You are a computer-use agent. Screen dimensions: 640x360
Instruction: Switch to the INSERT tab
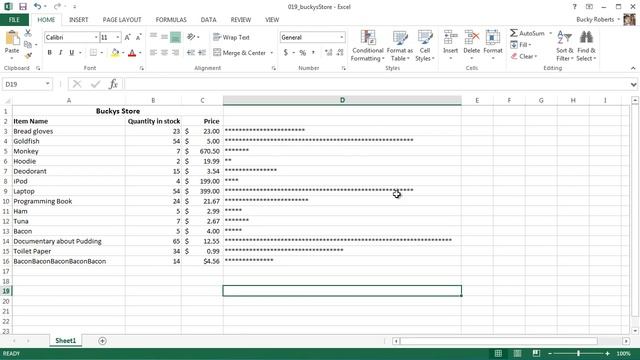pyautogui.click(x=78, y=20)
